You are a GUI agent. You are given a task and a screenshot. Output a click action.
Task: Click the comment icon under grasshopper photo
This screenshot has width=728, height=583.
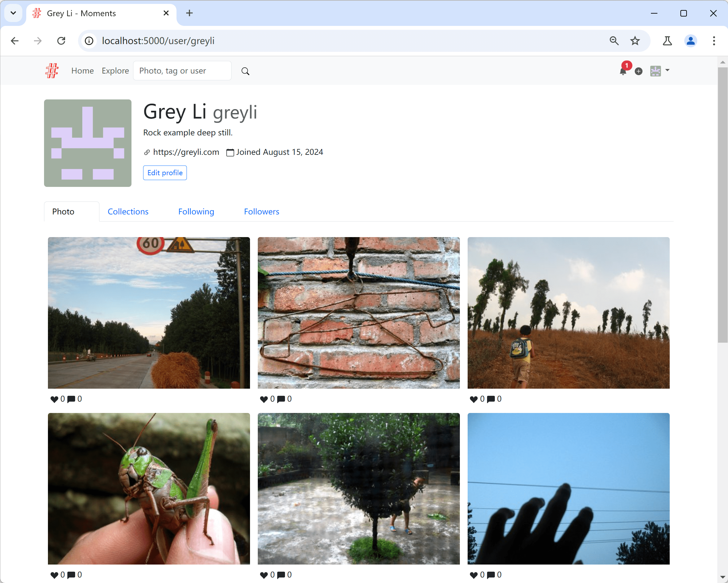pos(71,575)
